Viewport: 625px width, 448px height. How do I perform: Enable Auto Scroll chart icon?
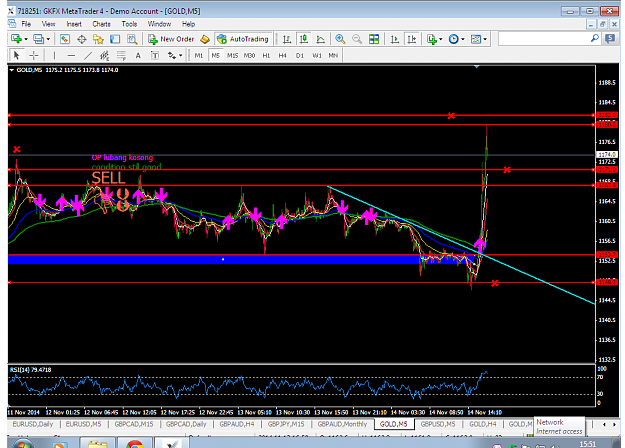tap(395, 39)
